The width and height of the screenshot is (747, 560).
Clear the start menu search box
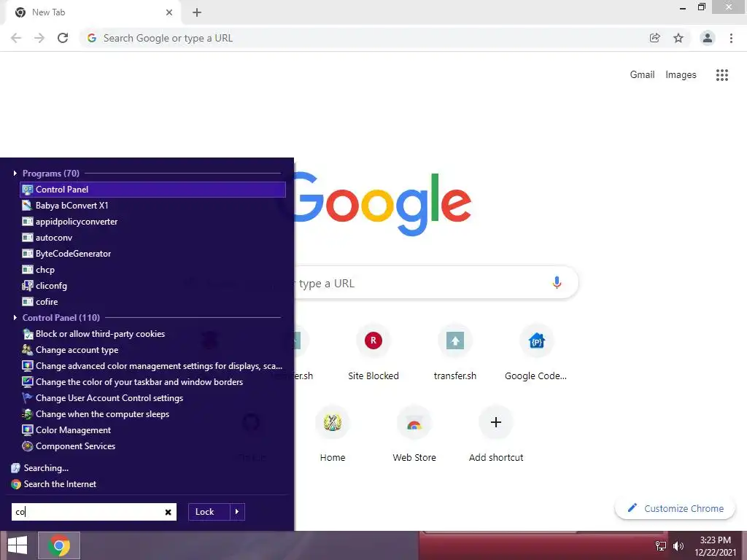pyautogui.click(x=169, y=513)
